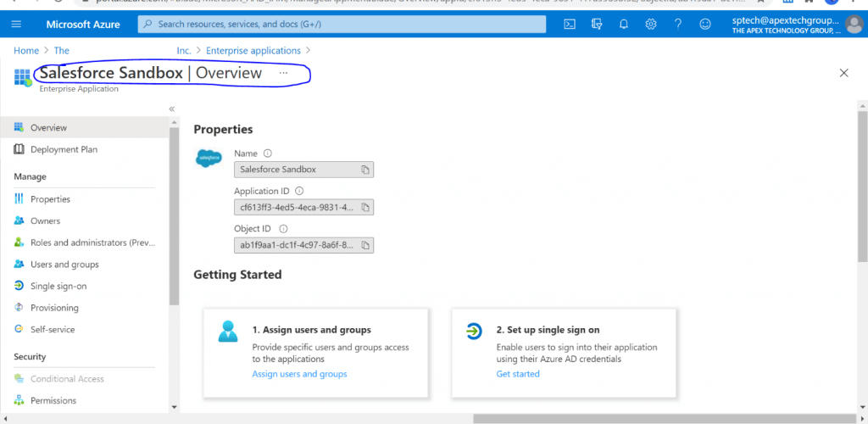The image size is (868, 424).
Task: Open the Azure portal hamburger menu
Action: pyautogui.click(x=16, y=25)
